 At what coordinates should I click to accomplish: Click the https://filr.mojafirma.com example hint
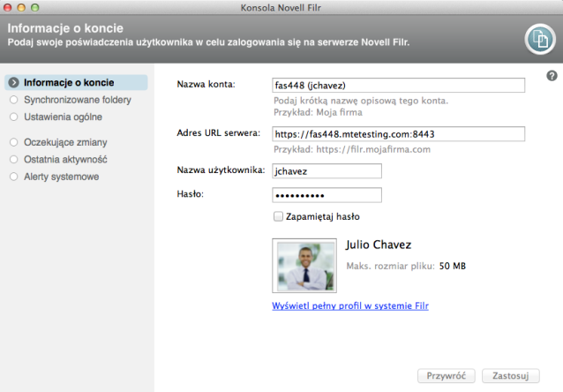point(352,149)
